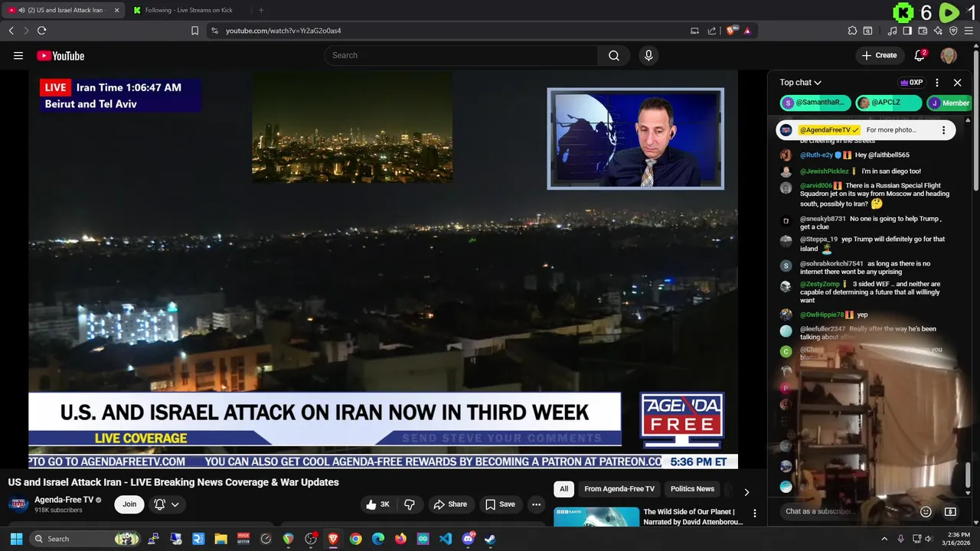Screen dimensions: 980x551
Task: Expand the notification bell options chevron
Action: click(x=175, y=504)
